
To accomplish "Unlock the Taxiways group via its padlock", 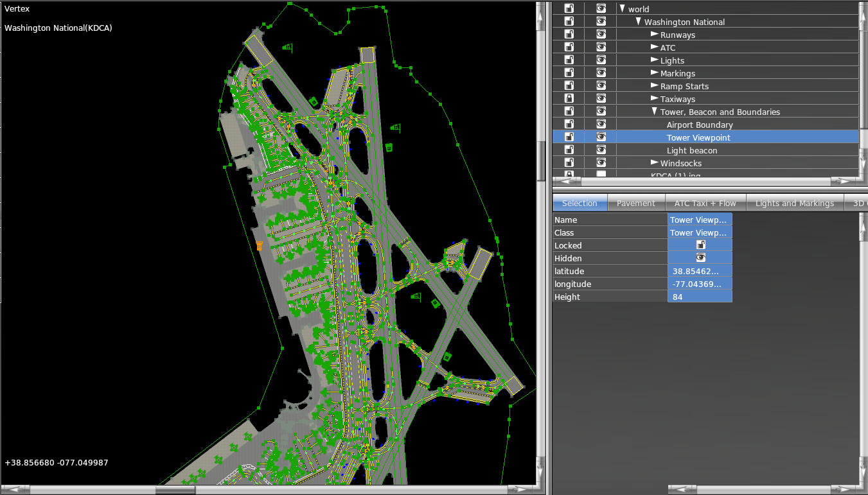I will point(569,98).
